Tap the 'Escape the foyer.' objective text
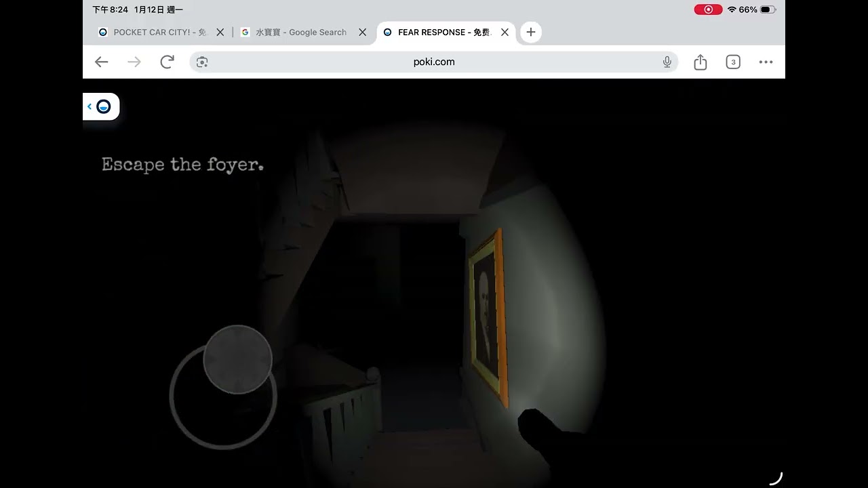 click(x=182, y=165)
